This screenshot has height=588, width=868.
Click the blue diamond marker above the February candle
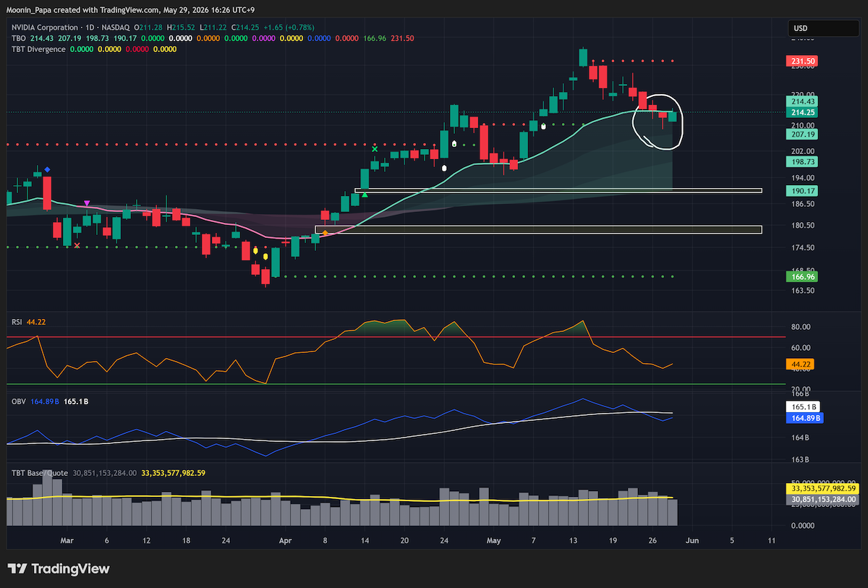47,169
